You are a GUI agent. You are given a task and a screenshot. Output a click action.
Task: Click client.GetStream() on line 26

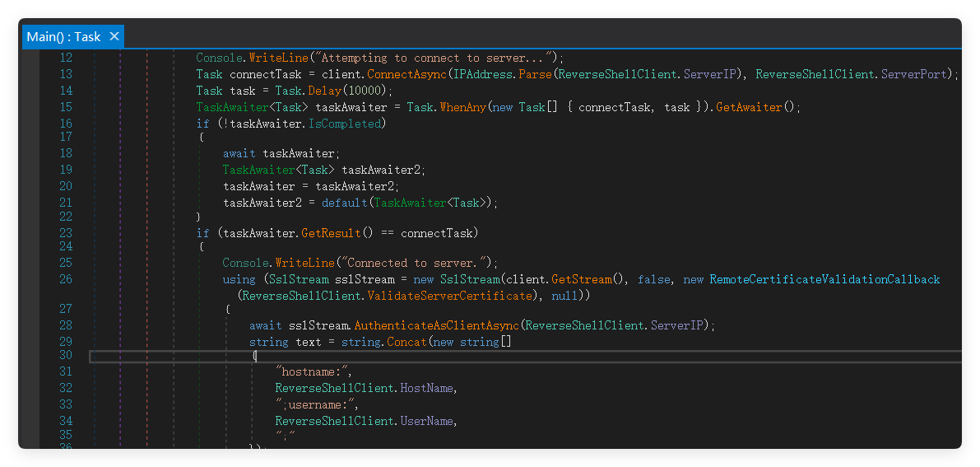pyautogui.click(x=566, y=279)
